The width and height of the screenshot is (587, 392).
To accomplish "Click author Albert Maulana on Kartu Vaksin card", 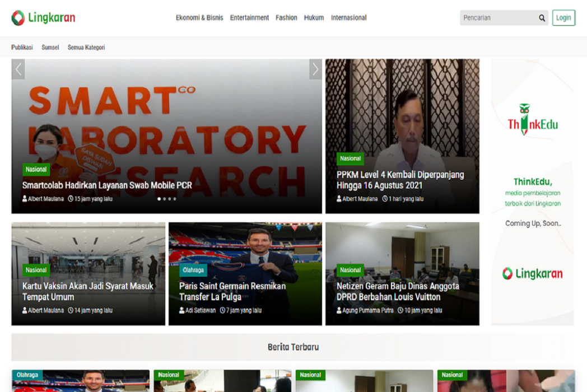I will pyautogui.click(x=43, y=310).
